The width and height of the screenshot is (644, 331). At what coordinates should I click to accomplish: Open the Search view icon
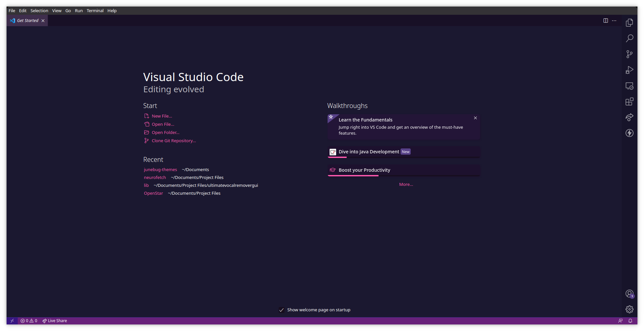(629, 38)
